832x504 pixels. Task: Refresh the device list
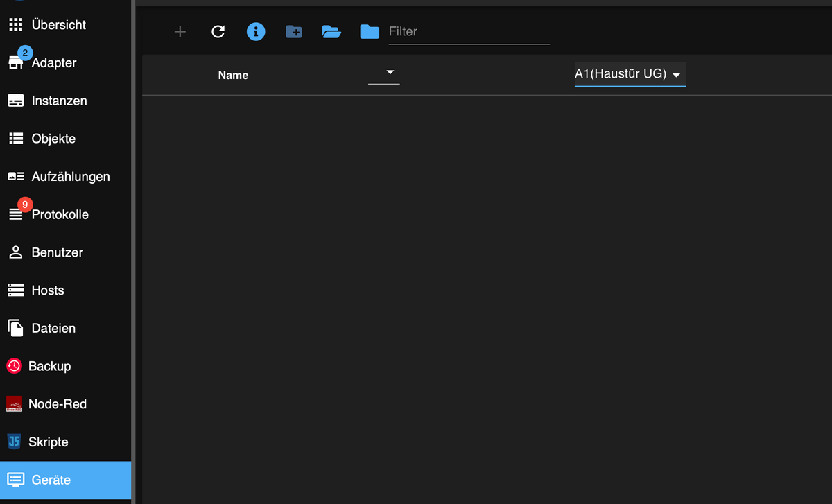[218, 31]
